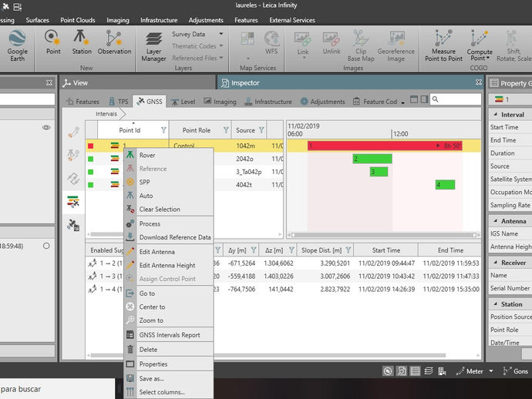
Task: Open Google Earth from the ribbon
Action: point(17,45)
